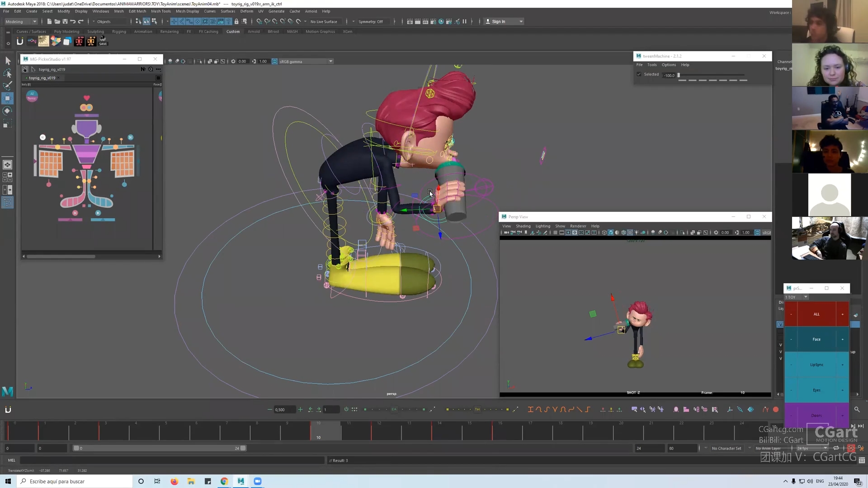Choose the Paint selection tool

(x=8, y=86)
